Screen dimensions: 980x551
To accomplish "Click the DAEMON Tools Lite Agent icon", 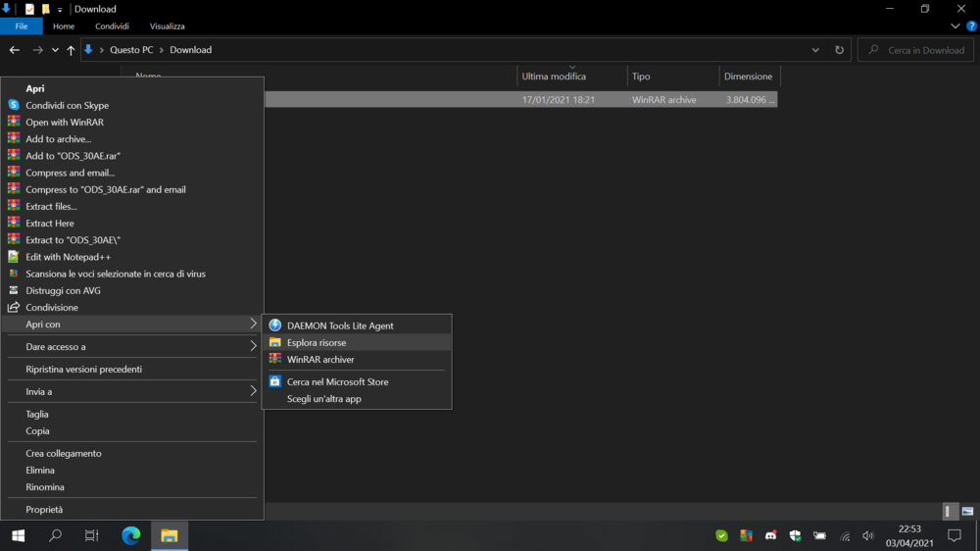I will point(275,326).
